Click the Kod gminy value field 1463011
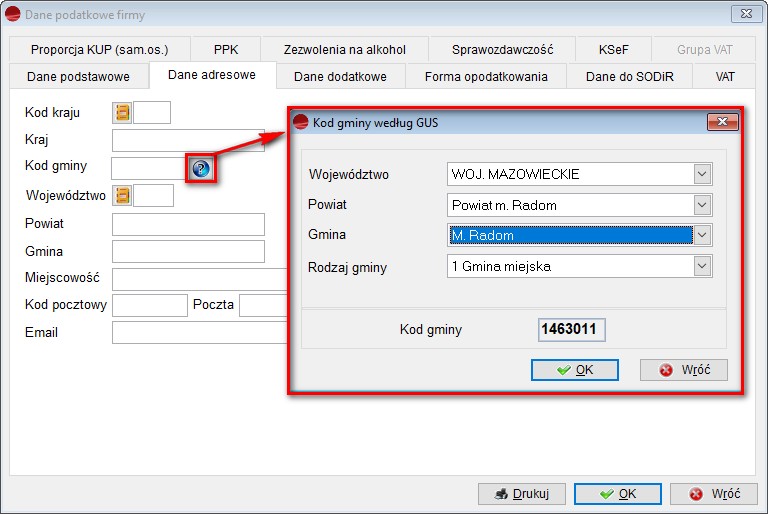The image size is (768, 514). pyautogui.click(x=572, y=330)
